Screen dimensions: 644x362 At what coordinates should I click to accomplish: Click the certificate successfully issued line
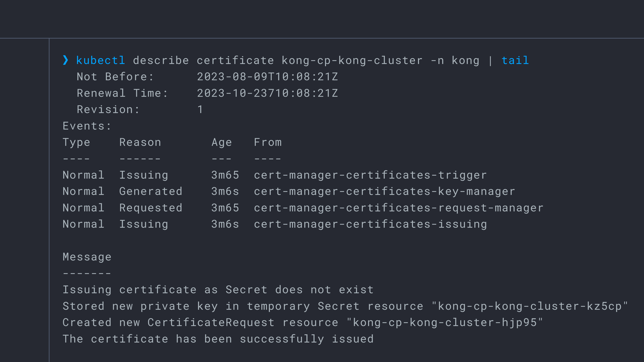point(218,339)
